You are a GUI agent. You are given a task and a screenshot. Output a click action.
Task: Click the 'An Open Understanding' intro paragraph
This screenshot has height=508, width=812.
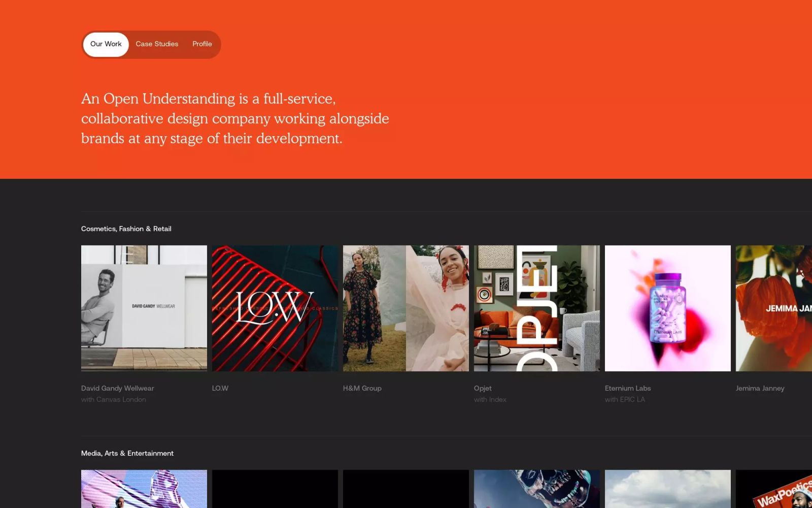coord(235,118)
